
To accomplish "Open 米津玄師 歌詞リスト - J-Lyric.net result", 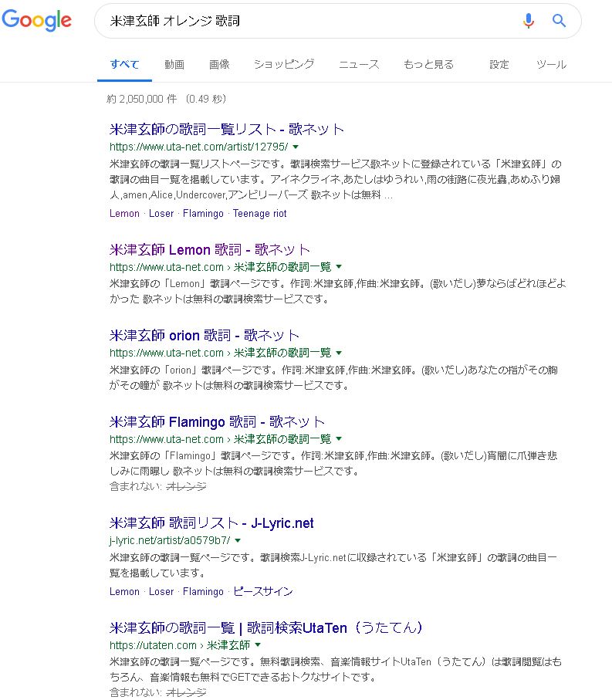I will [x=211, y=522].
